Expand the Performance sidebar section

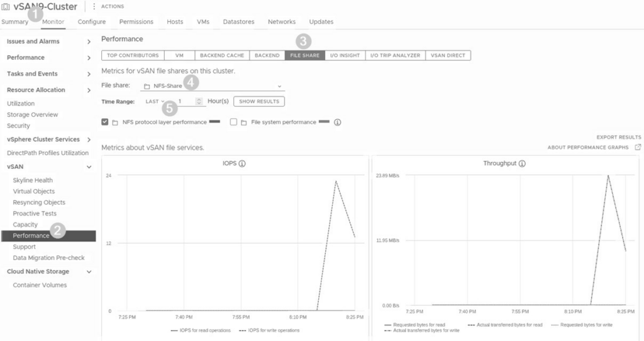(89, 58)
